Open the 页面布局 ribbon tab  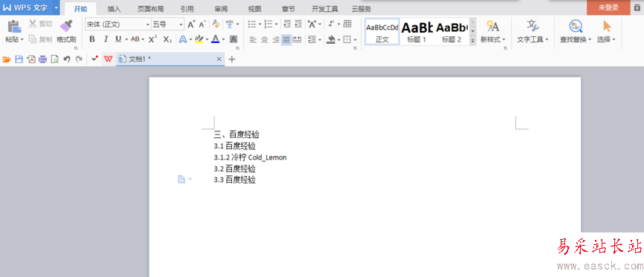150,9
